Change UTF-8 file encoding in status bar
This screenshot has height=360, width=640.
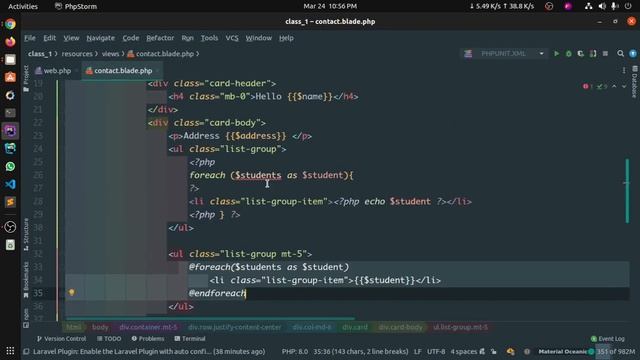point(436,351)
